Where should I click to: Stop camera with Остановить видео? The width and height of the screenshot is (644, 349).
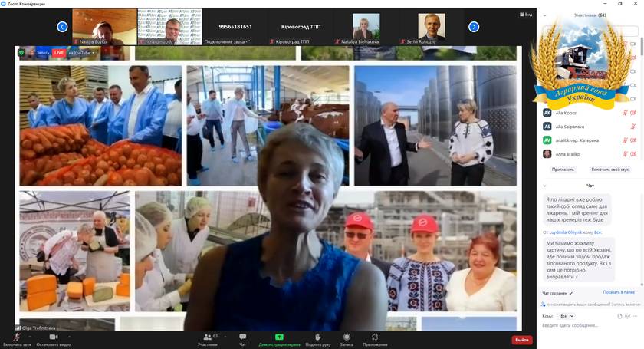pyautogui.click(x=54, y=340)
